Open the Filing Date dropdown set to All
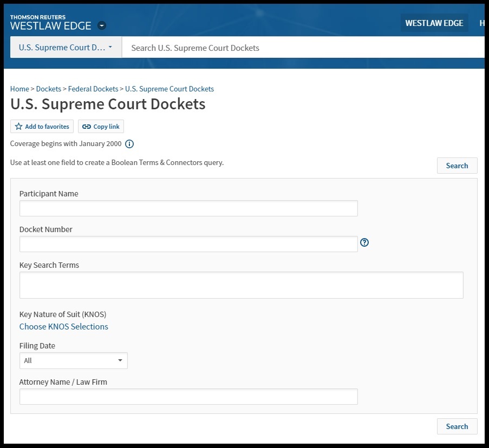Screen dimensions: 489x448 click(73, 360)
